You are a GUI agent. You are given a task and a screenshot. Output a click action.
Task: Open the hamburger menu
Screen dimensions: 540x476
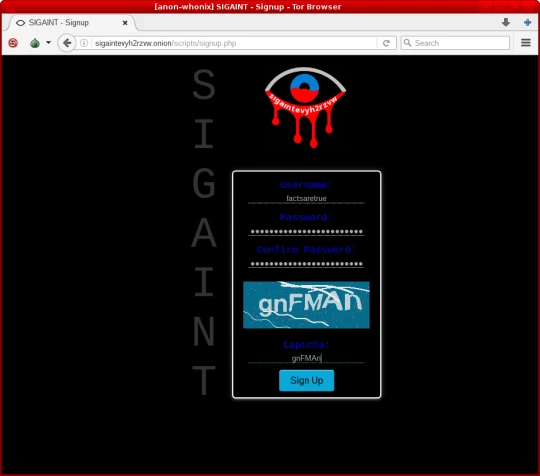coord(526,43)
